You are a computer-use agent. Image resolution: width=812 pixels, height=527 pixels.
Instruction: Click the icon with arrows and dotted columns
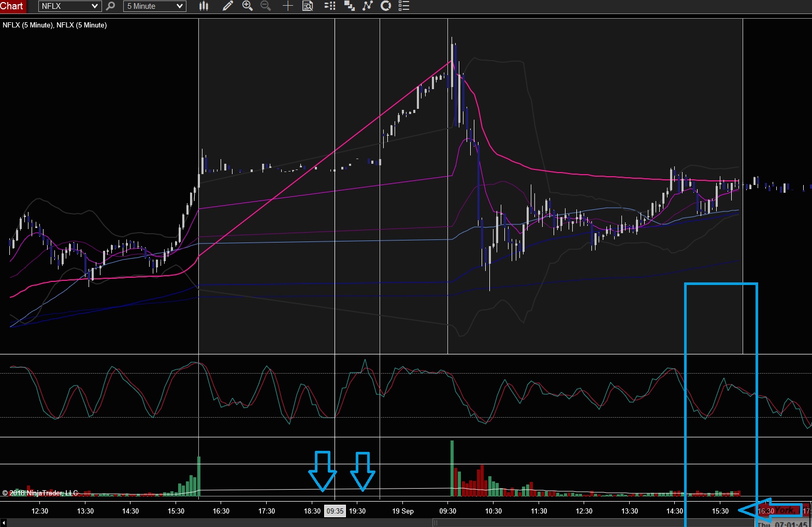pos(330,6)
